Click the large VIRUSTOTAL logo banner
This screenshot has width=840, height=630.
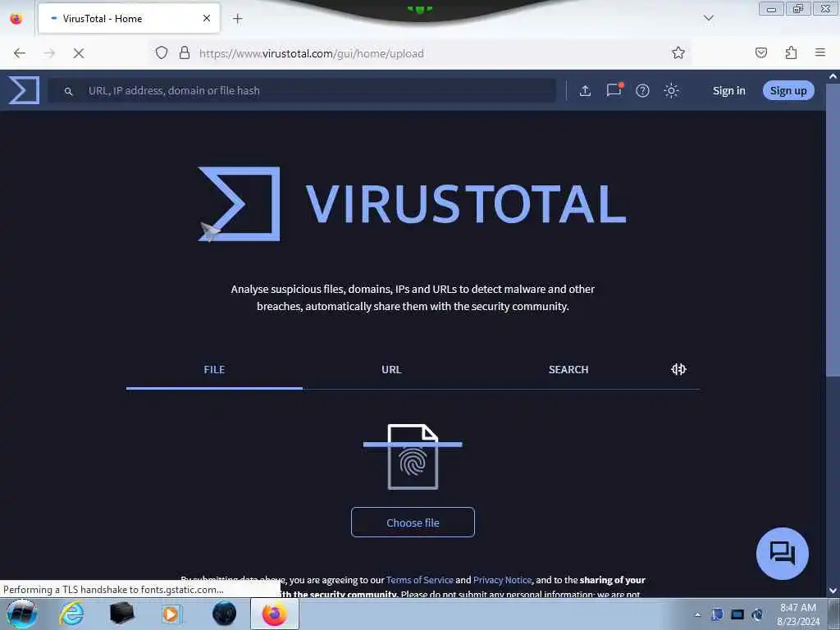point(412,204)
